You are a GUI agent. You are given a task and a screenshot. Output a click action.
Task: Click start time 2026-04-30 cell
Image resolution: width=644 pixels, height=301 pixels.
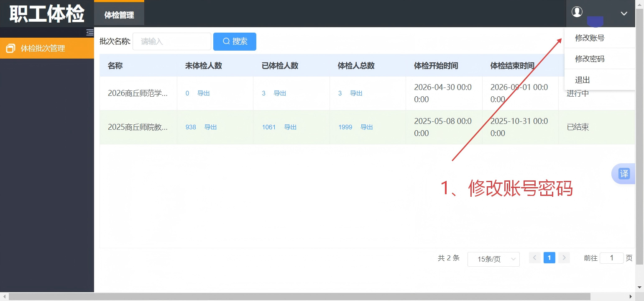(443, 93)
